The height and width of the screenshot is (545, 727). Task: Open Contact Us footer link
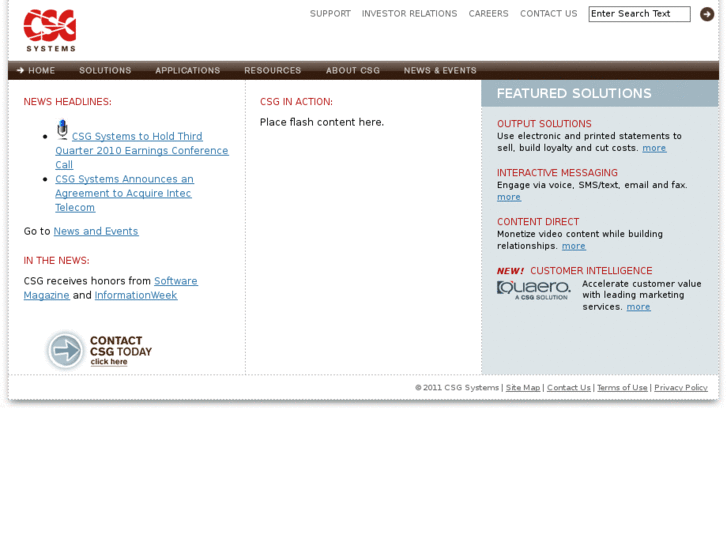(x=569, y=387)
